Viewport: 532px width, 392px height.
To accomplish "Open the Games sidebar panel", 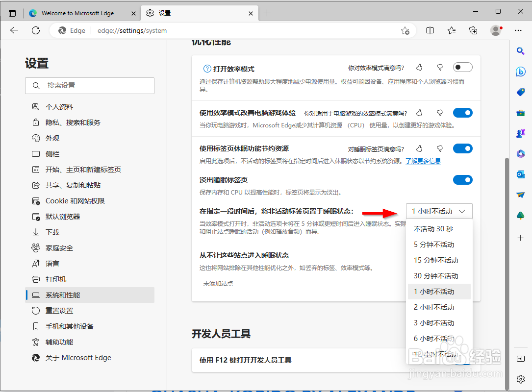I will coord(521,133).
